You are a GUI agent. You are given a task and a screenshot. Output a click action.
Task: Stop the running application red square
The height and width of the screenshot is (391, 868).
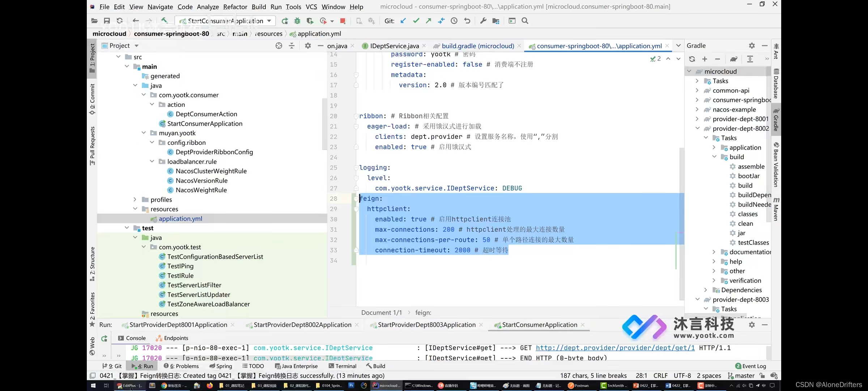coord(342,21)
